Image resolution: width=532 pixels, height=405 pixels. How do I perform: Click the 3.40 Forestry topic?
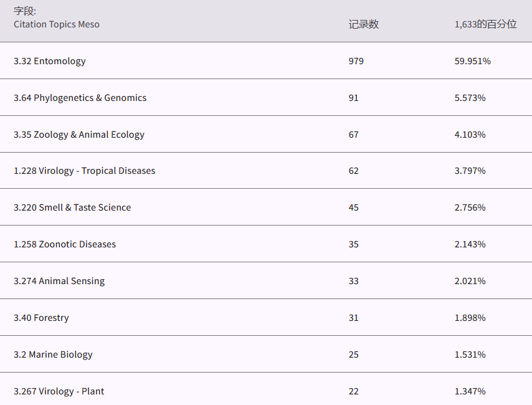click(41, 318)
